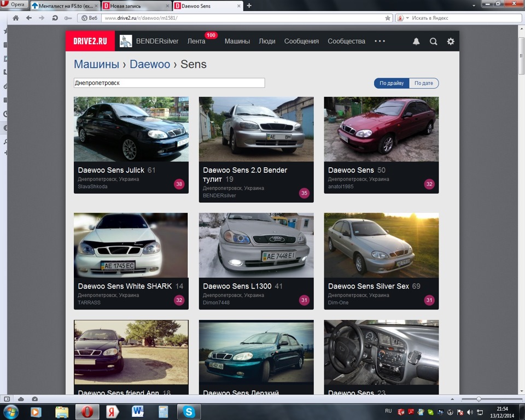Click the DRIVE2.RU logo

90,41
